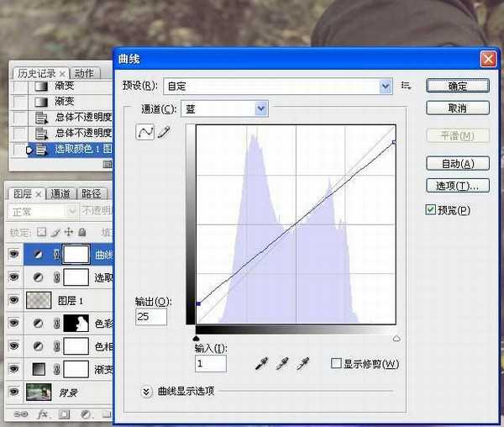The image size is (504, 427).
Task: Toggle the 预览 (preview) checkbox
Action: [x=431, y=209]
